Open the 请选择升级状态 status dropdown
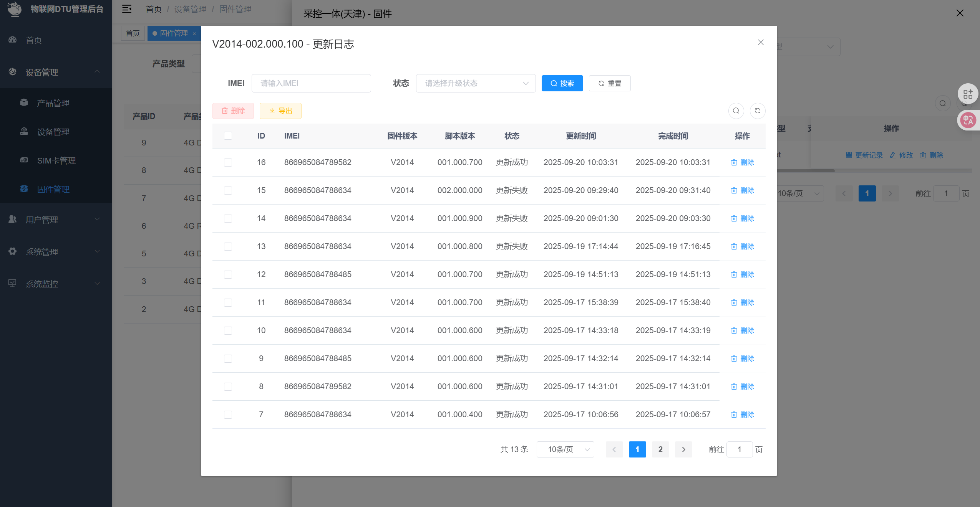Screen dimensions: 980x507 [x=476, y=83]
